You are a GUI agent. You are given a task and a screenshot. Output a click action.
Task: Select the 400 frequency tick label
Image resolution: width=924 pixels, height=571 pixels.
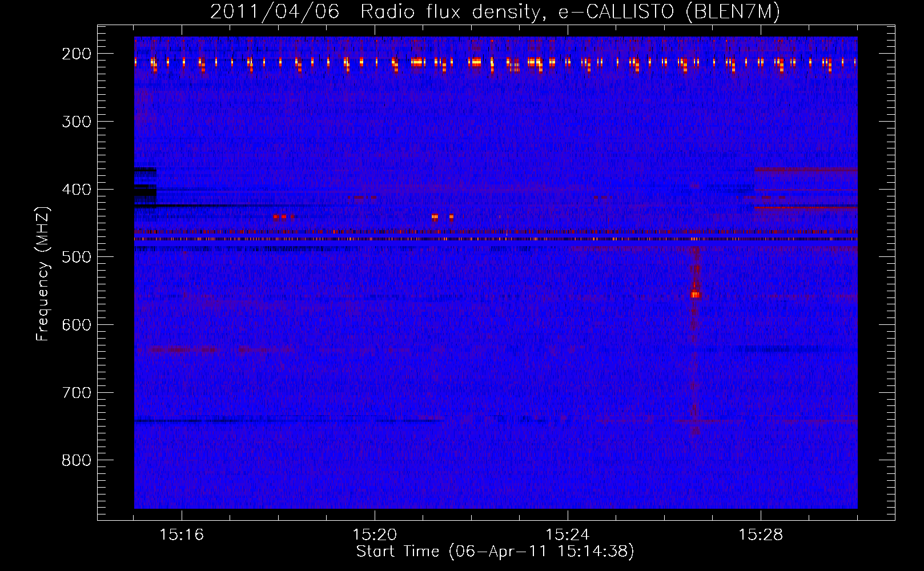(x=76, y=190)
